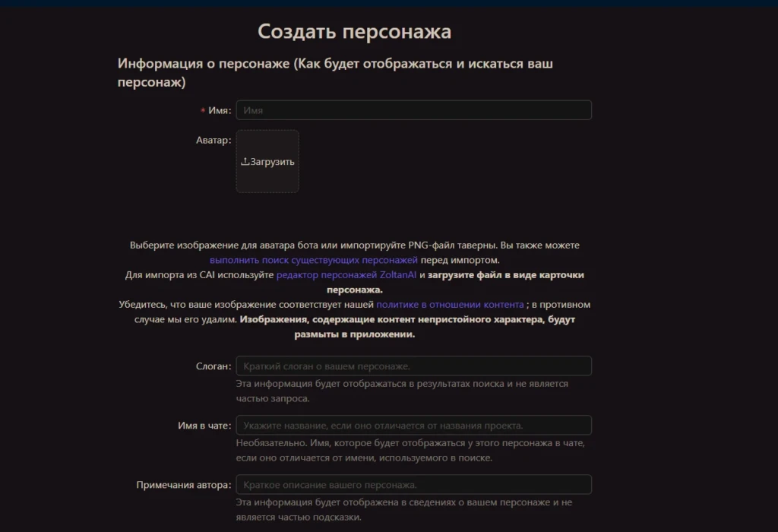Open the 'политике в отношении контента' link
Viewport: 778px width, 532px height.
[450, 304]
